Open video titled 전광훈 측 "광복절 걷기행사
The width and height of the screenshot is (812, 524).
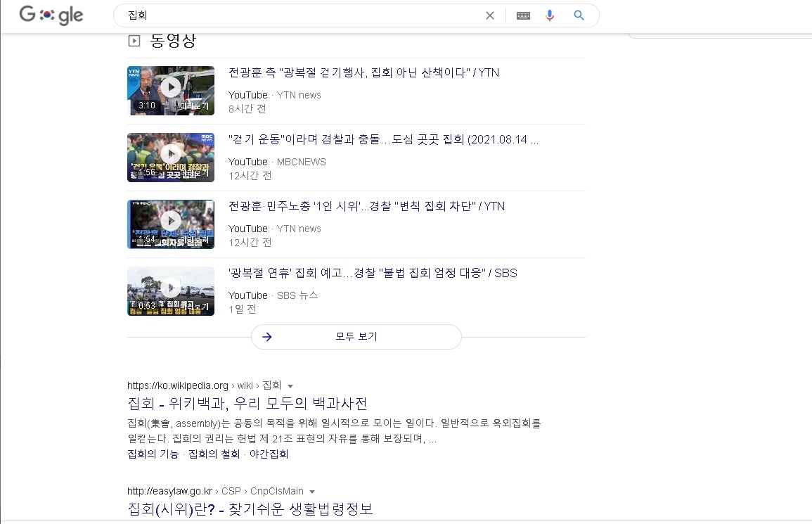363,72
